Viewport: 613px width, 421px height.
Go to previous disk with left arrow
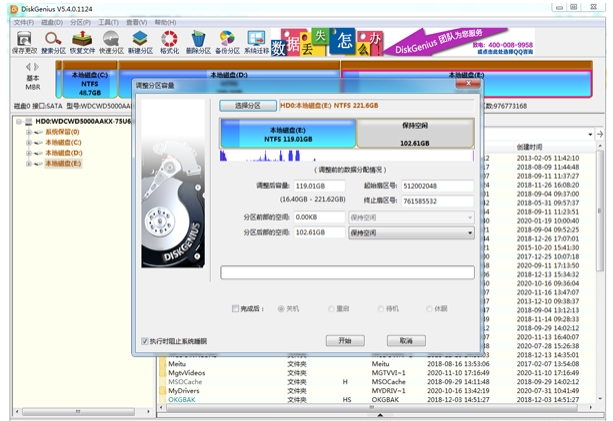coord(28,67)
